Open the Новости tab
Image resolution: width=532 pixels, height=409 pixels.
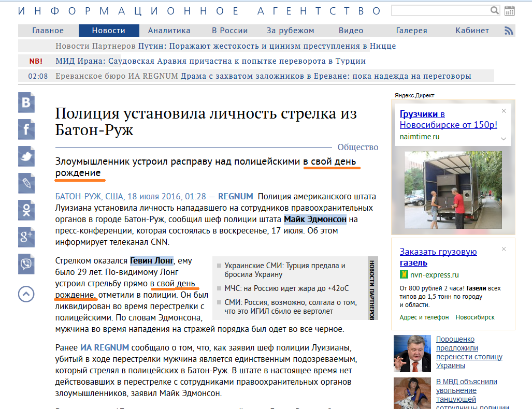click(x=109, y=31)
